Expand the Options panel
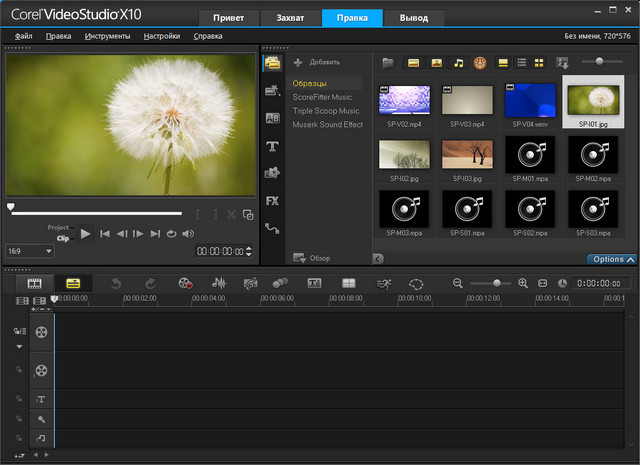 611,259
